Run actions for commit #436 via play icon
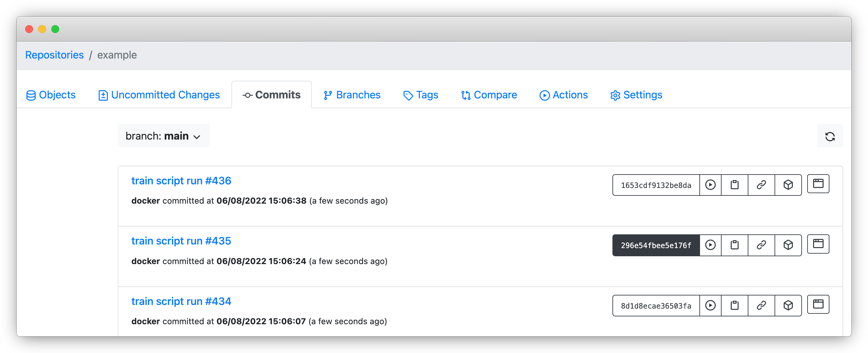 click(x=710, y=185)
